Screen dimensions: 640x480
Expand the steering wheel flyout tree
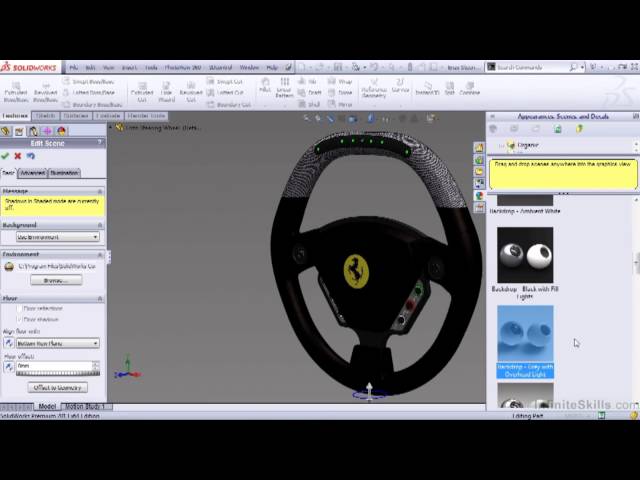click(x=110, y=128)
